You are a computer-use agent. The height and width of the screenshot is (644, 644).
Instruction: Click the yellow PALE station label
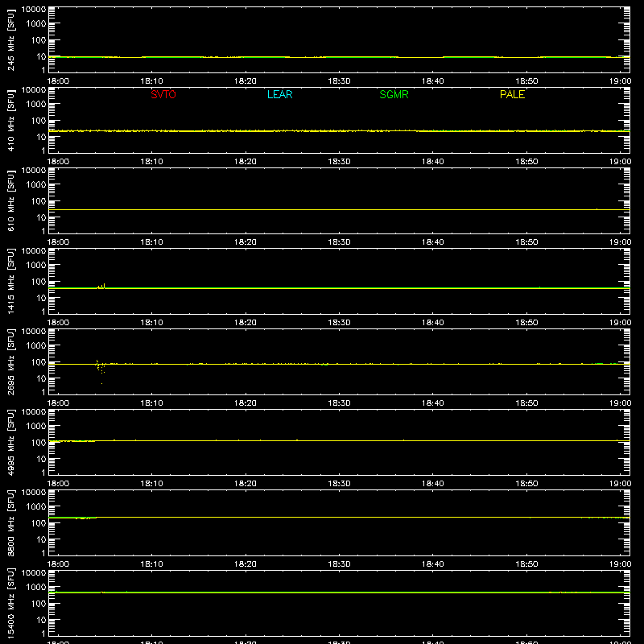[x=512, y=94]
